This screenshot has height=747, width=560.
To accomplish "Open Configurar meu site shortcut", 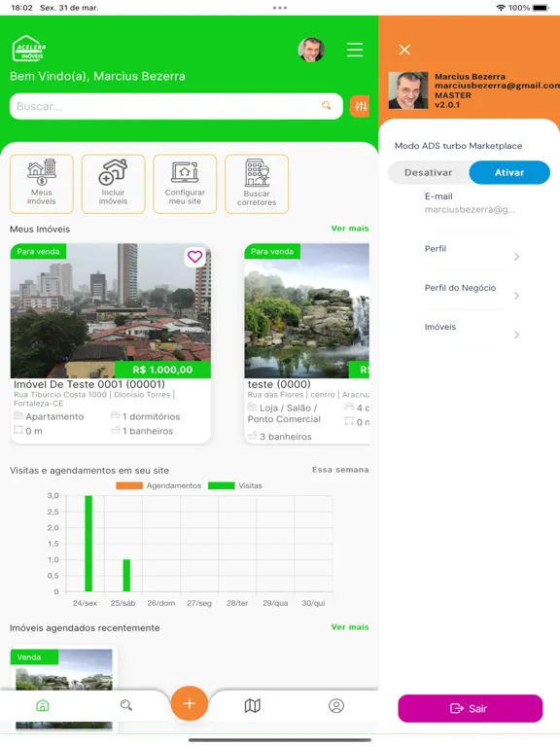I will coord(185,184).
